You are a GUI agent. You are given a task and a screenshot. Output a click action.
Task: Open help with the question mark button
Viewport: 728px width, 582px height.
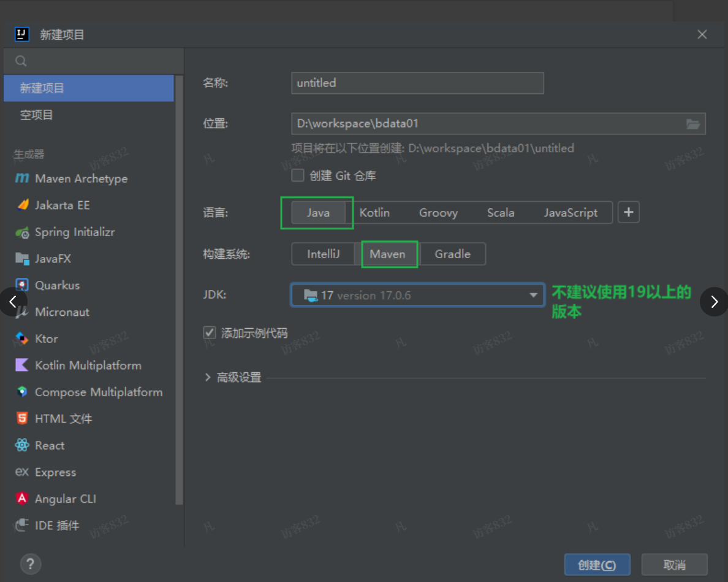(x=31, y=564)
